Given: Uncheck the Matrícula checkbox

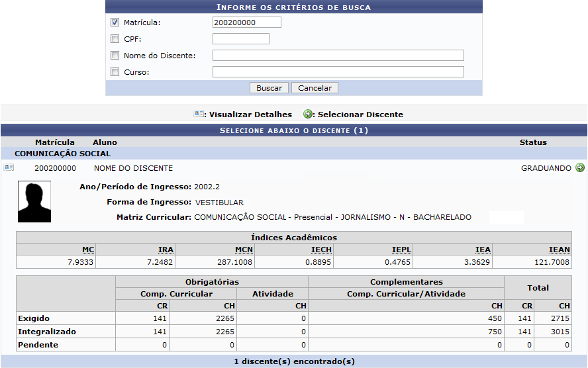Looking at the screenshot, I should pyautogui.click(x=115, y=23).
